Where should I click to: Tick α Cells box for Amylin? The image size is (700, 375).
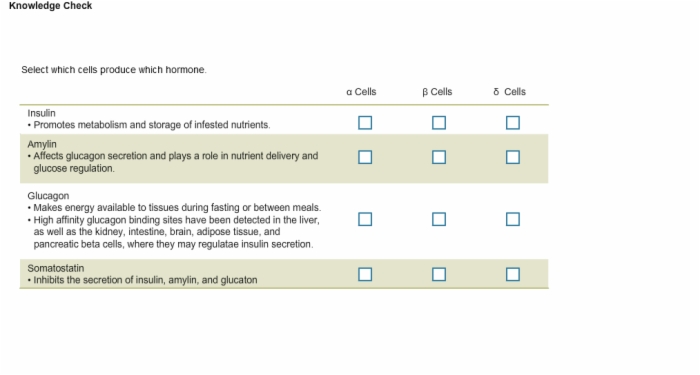click(365, 157)
